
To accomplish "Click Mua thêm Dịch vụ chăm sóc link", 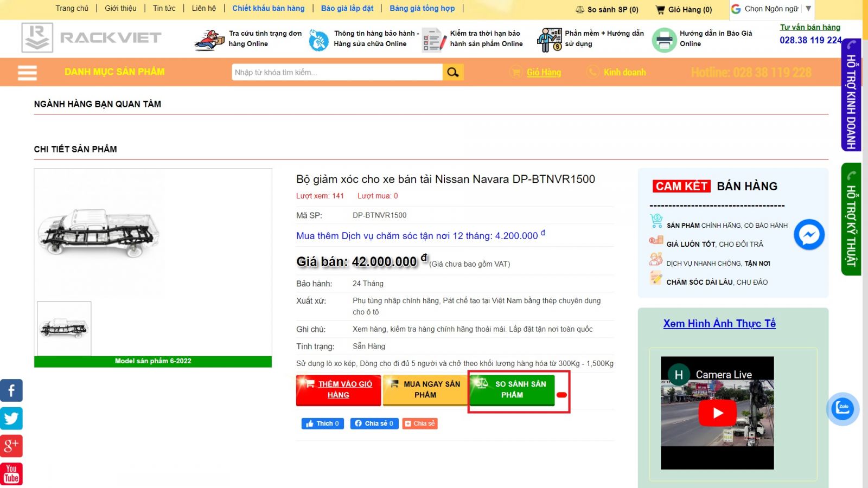I will click(420, 235).
